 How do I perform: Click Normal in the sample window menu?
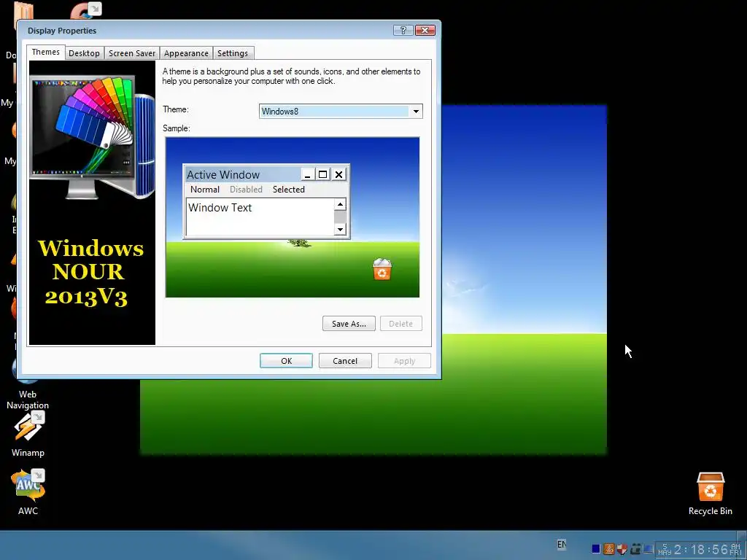point(205,190)
